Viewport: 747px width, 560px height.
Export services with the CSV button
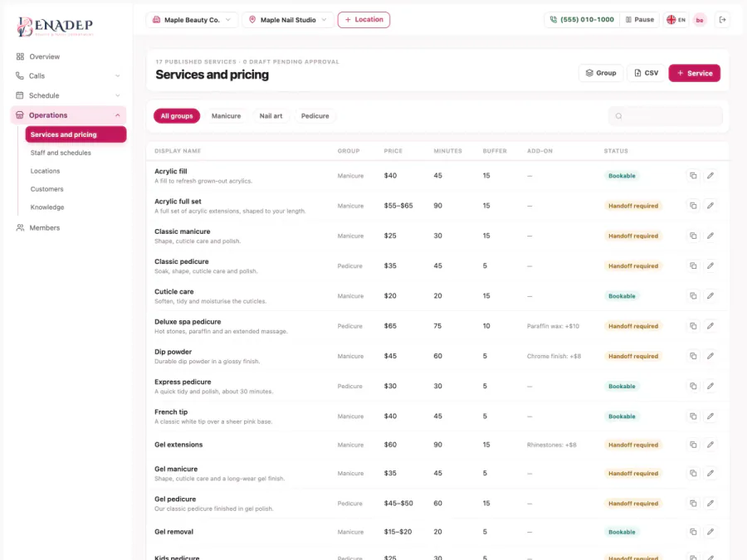[x=646, y=73]
